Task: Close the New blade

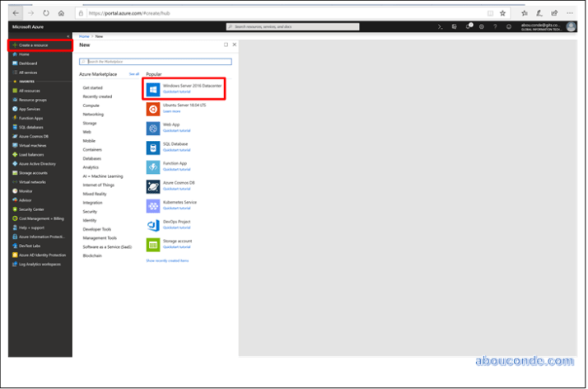Action: point(235,45)
